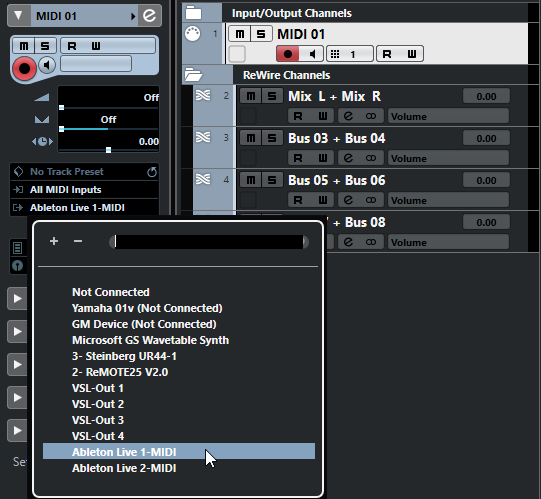The height and width of the screenshot is (499, 541).
Task: Click the edit channel icon for Mix L + Mix R
Action: pyautogui.click(x=348, y=116)
